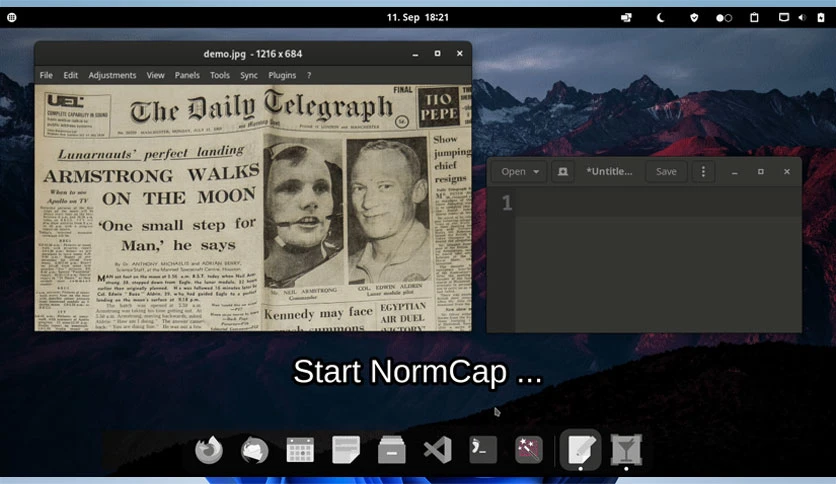Open the file manager drawer icon in dock
Image resolution: width=836 pixels, height=484 pixels.
[x=392, y=450]
